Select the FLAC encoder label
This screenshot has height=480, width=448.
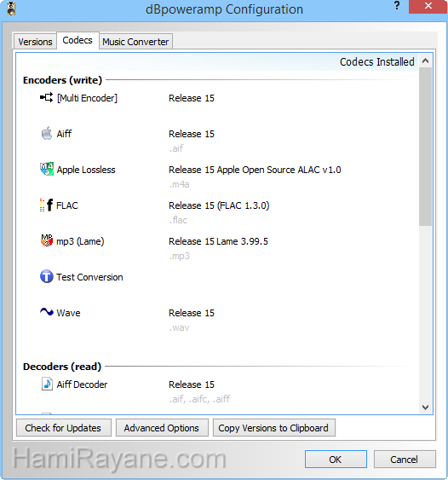pyautogui.click(x=67, y=205)
